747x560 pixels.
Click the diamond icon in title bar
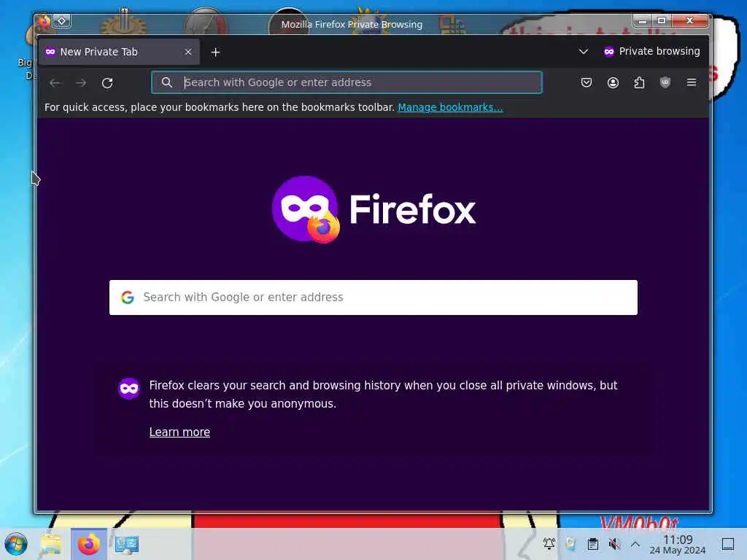pos(62,20)
